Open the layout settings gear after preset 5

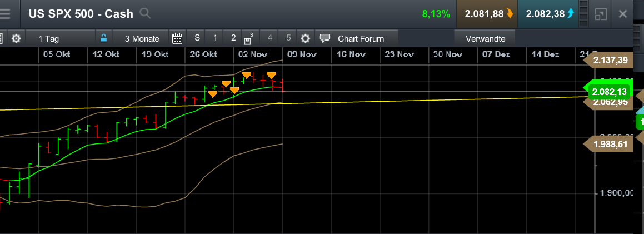pyautogui.click(x=305, y=38)
